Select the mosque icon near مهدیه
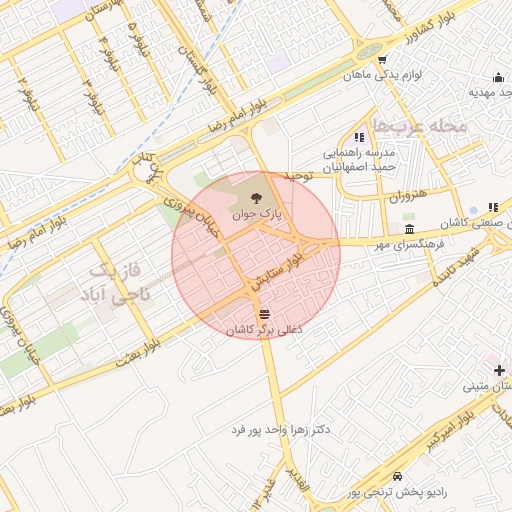Screen dimensions: 512x512 click(498, 77)
